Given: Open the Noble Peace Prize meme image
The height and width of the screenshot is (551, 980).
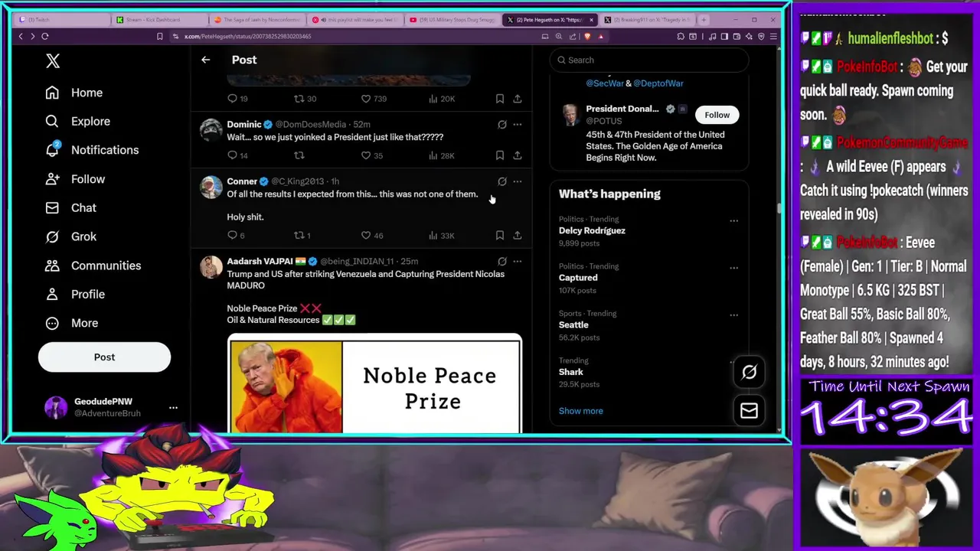Looking at the screenshot, I should click(374, 384).
